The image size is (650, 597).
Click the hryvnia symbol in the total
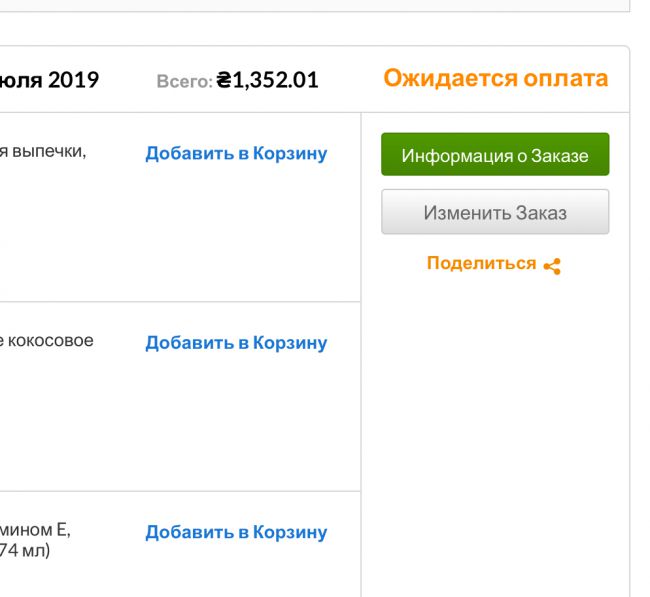[x=224, y=80]
